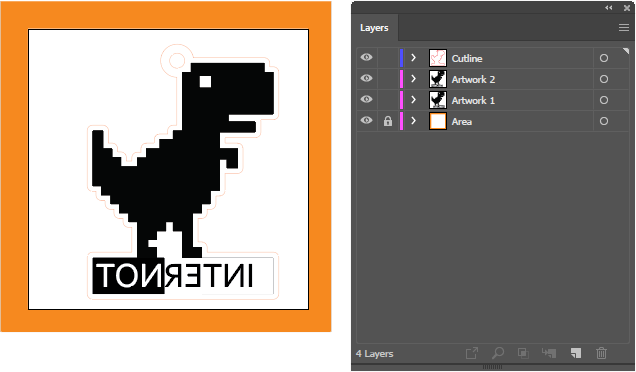
Task: Select the Cutline layer name
Action: point(467,58)
